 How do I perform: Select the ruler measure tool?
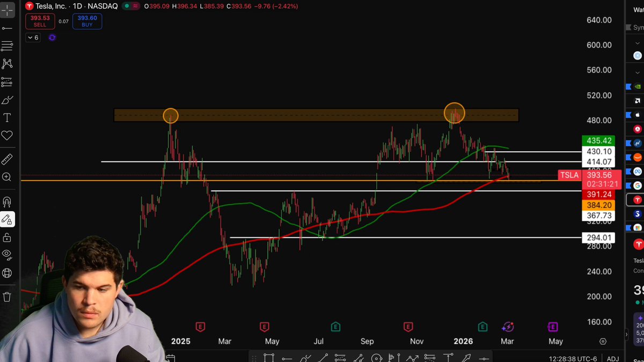(x=7, y=159)
